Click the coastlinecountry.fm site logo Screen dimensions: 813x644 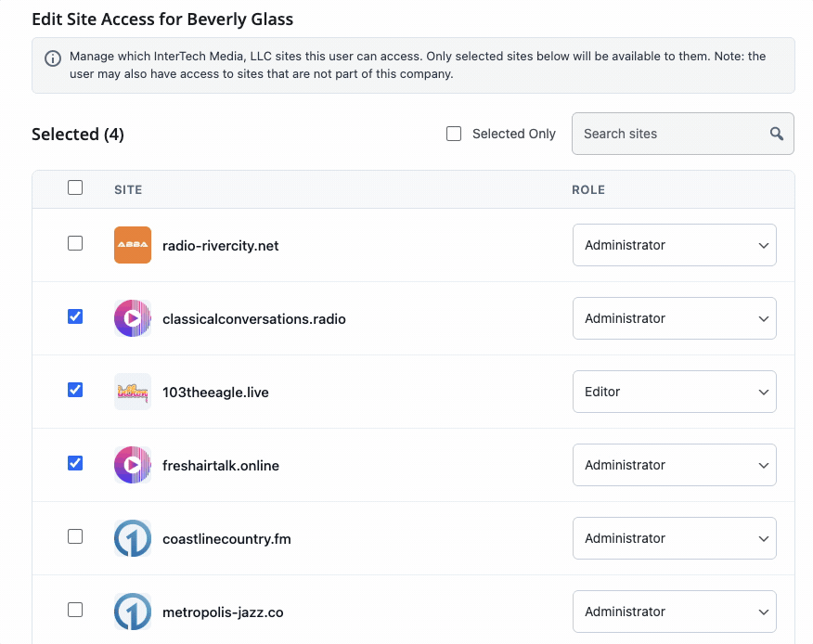[x=133, y=538]
